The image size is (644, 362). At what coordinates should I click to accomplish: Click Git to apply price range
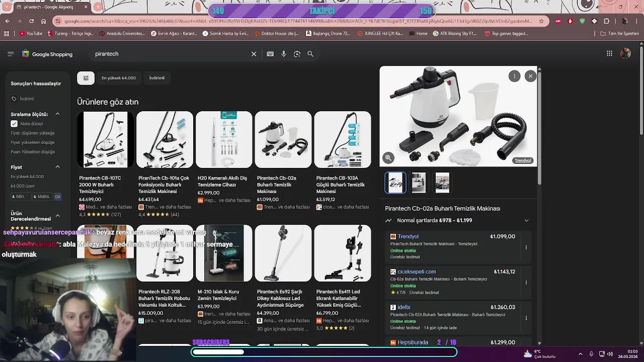point(57,197)
